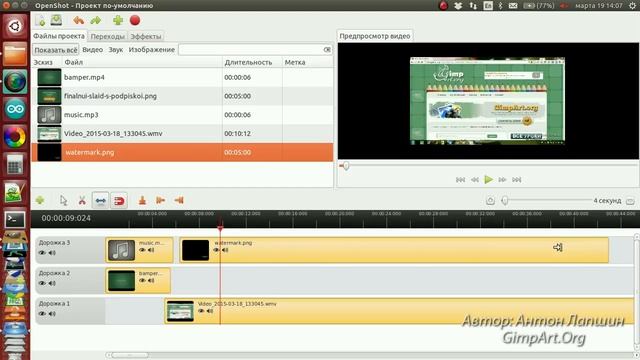Screen dimensions: 640x360
Task: Select bamper.mp4 in the file list
Action: pos(182,77)
